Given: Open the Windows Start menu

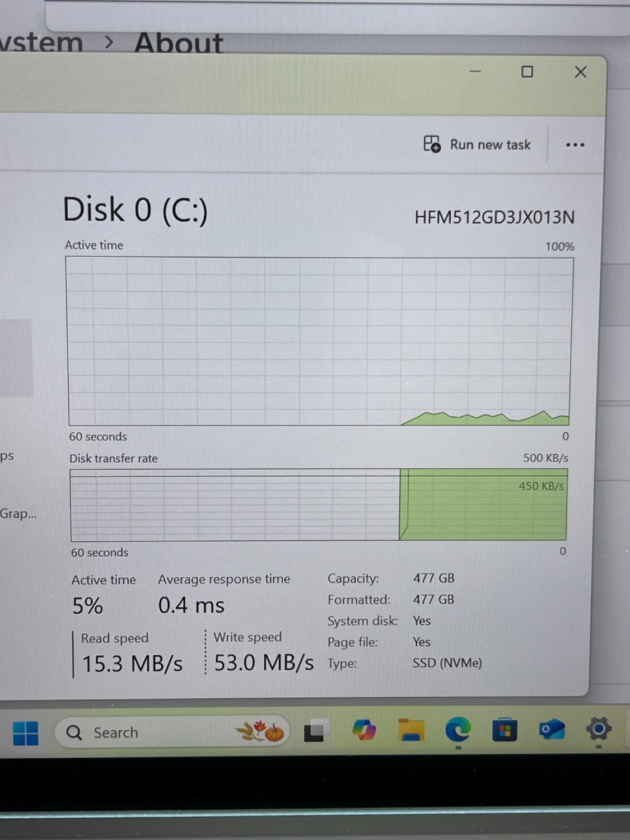Looking at the screenshot, I should (x=26, y=732).
